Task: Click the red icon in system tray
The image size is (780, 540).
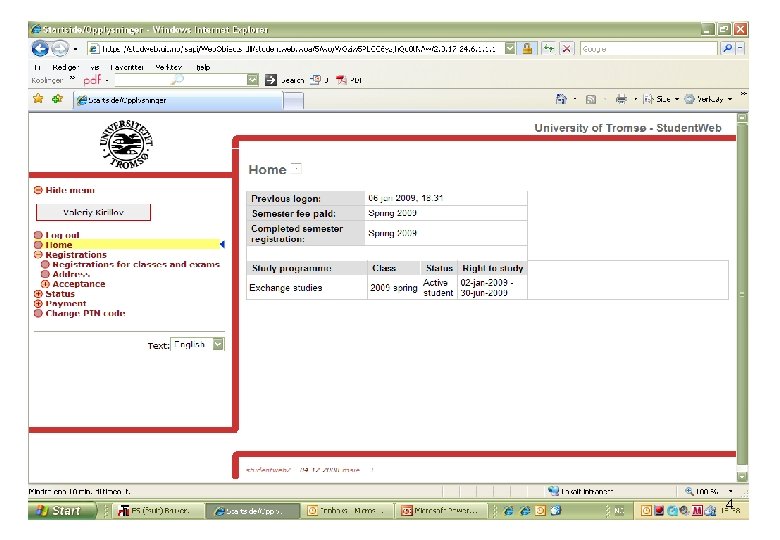Action: [x=659, y=511]
